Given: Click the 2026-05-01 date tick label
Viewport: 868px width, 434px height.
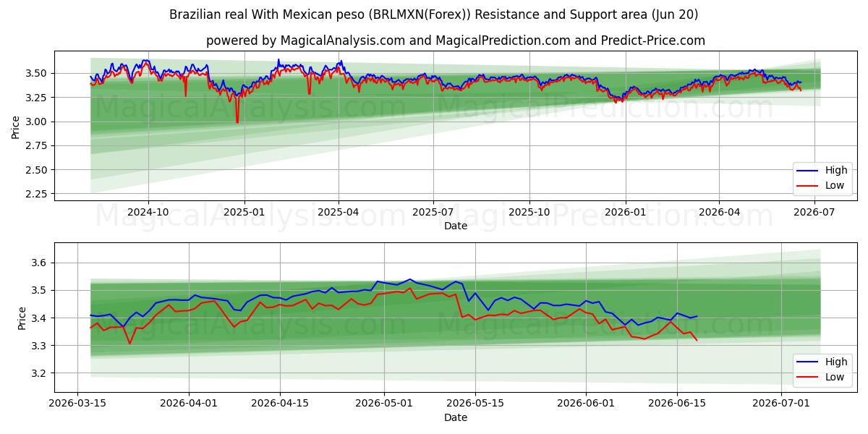Looking at the screenshot, I should [383, 404].
